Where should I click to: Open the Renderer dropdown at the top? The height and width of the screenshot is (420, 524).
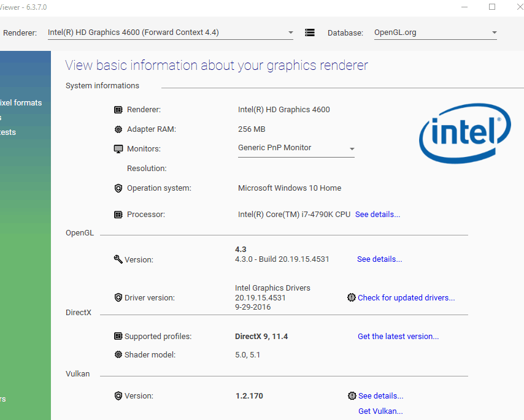coord(171,32)
